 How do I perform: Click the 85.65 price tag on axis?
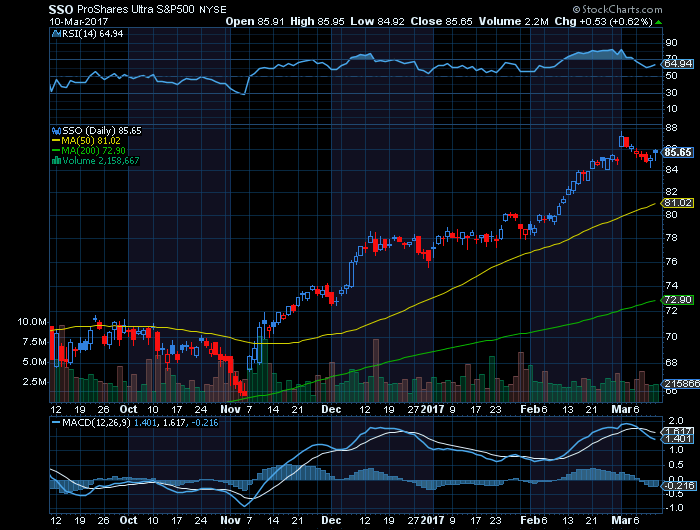click(x=677, y=152)
